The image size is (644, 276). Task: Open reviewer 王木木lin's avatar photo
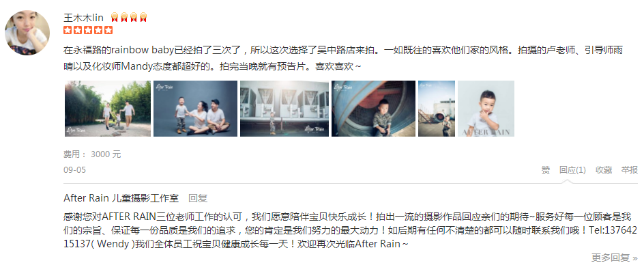click(x=27, y=33)
